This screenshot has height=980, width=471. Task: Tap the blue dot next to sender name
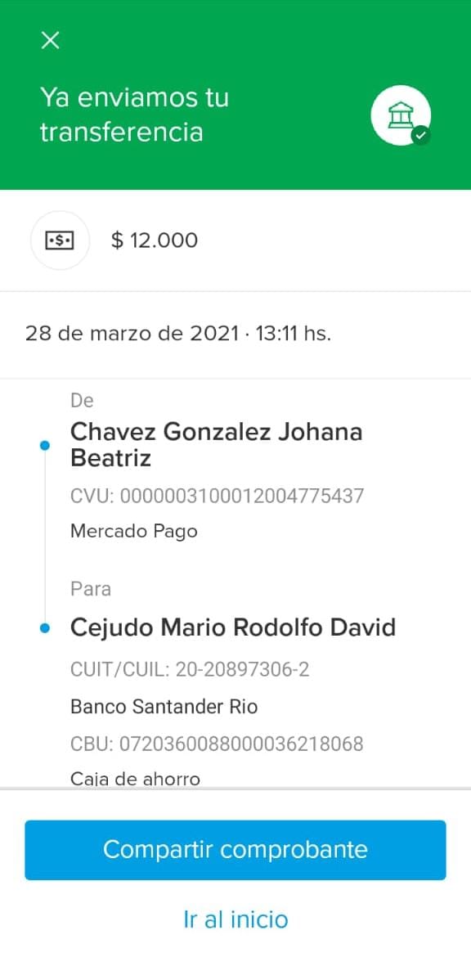click(x=43, y=445)
